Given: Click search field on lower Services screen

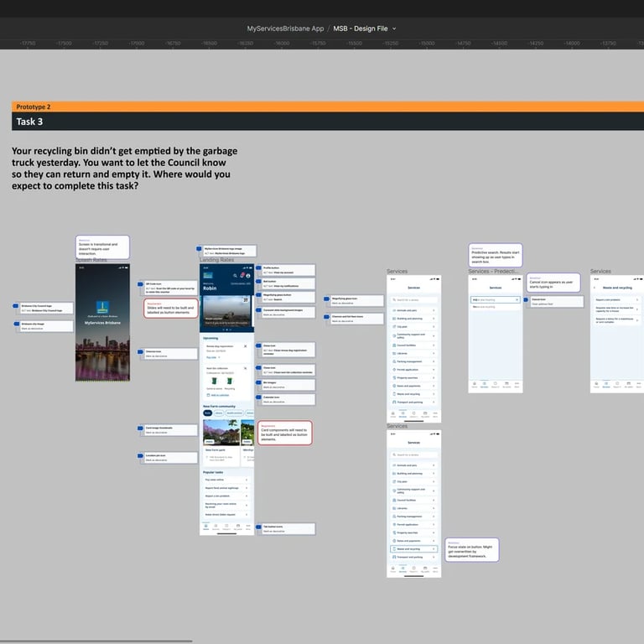Looking at the screenshot, I should pos(413,454).
